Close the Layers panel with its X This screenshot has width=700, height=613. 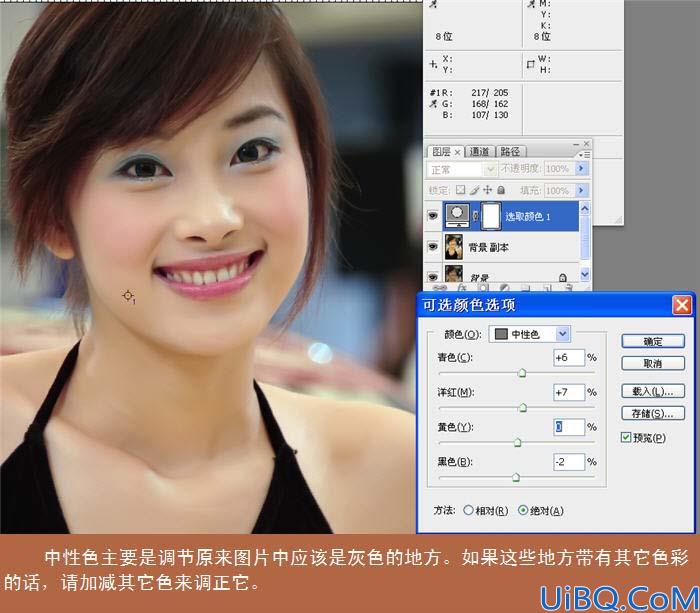click(x=587, y=143)
